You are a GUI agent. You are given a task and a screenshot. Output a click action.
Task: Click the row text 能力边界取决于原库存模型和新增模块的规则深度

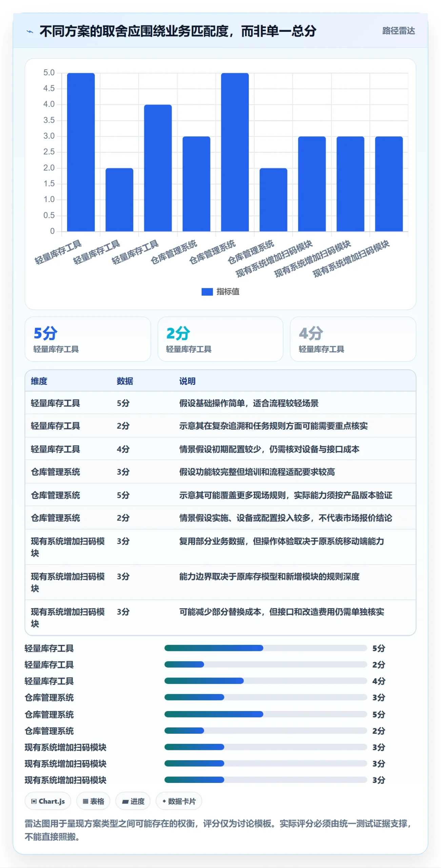click(269, 576)
